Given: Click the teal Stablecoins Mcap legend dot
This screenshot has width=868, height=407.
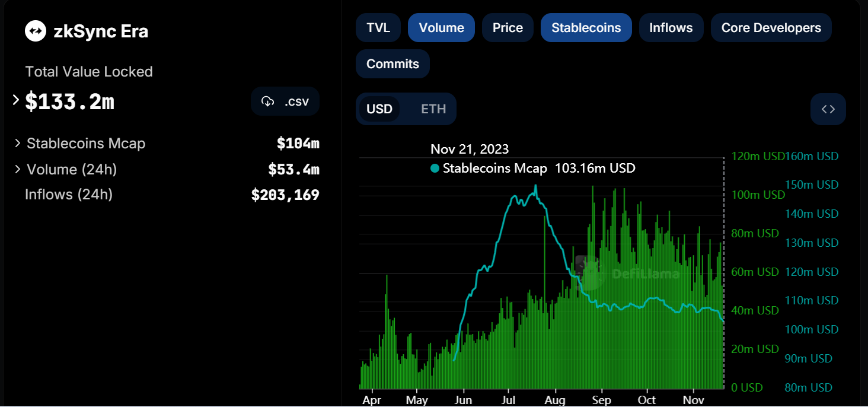Looking at the screenshot, I should coord(435,168).
